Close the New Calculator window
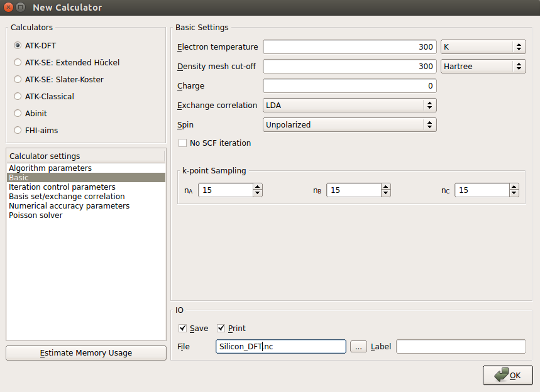540x392 pixels. click(x=9, y=8)
